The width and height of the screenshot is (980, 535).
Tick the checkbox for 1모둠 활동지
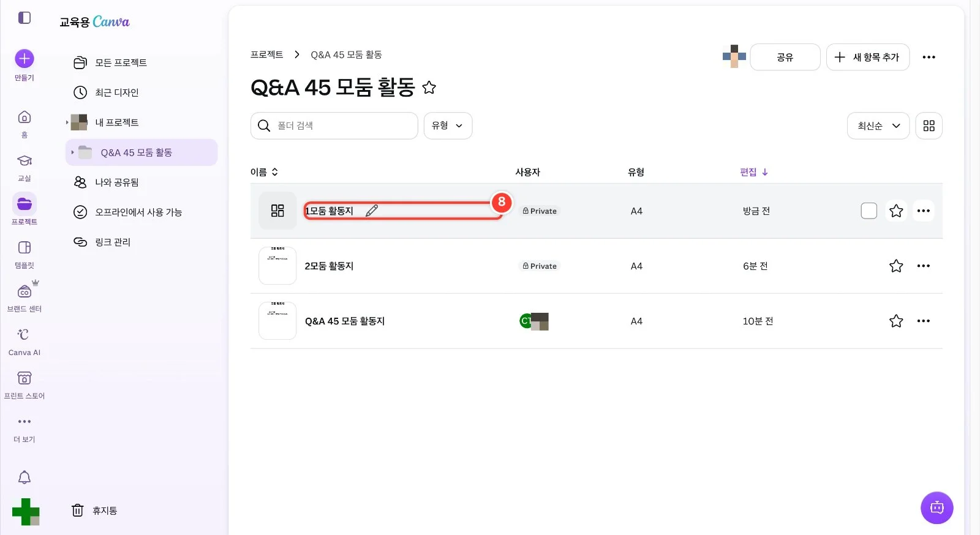869,211
